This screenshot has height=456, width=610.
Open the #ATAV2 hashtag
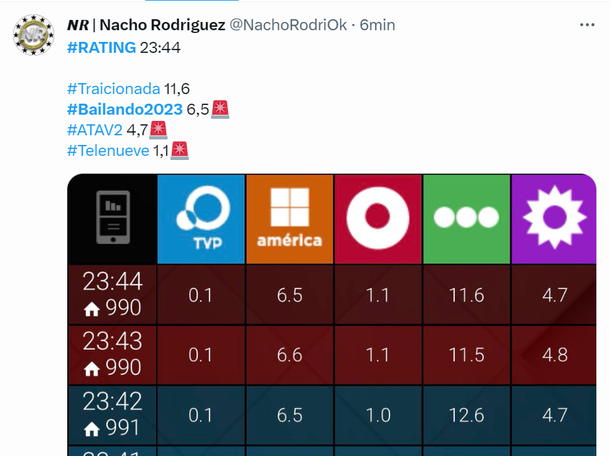pos(95,130)
